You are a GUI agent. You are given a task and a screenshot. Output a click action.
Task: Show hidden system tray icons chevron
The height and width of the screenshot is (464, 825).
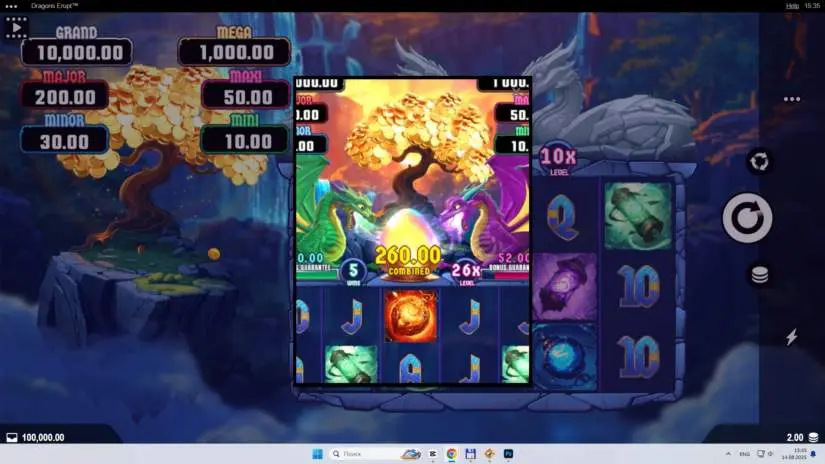click(728, 453)
